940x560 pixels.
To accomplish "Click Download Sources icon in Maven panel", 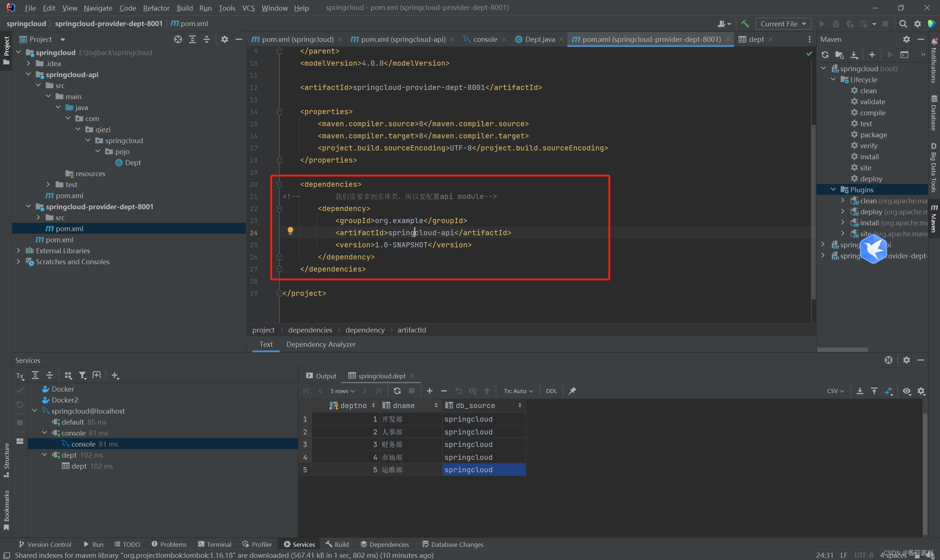I will [854, 55].
